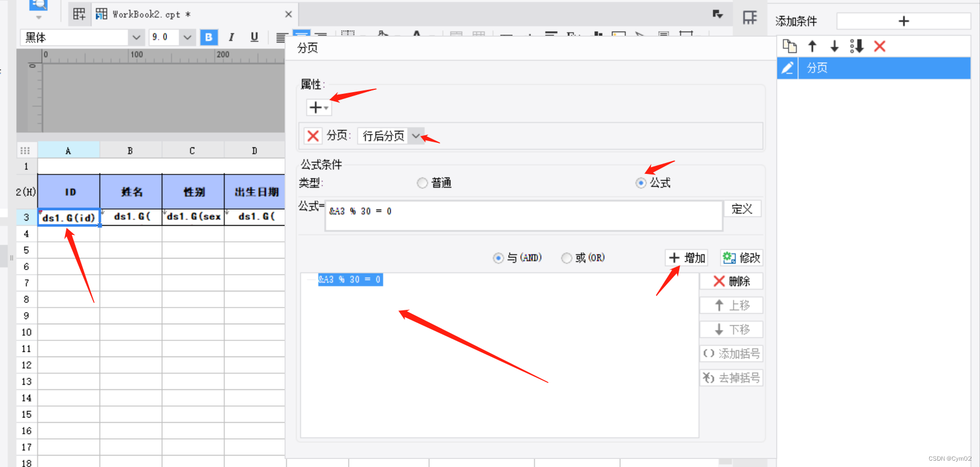Image resolution: width=980 pixels, height=467 pixels.
Task: Click the plus button next to 添加条件
Action: tap(903, 21)
